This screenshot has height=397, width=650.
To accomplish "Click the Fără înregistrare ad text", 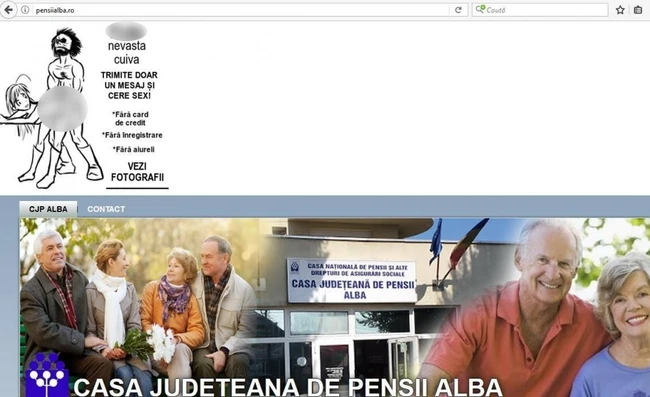I will click(x=132, y=135).
